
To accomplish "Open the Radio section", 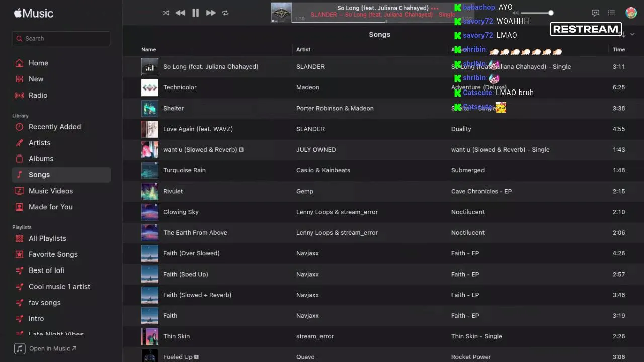I will coord(61,95).
